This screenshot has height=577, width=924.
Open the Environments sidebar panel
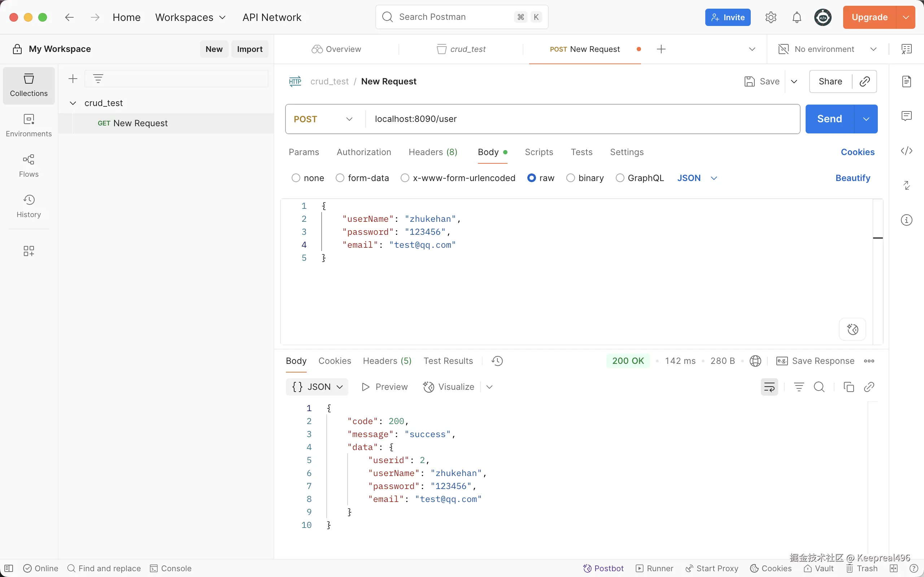tap(29, 125)
